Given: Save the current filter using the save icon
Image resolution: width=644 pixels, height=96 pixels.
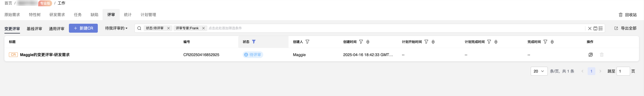Looking at the screenshot, I should pos(595,28).
